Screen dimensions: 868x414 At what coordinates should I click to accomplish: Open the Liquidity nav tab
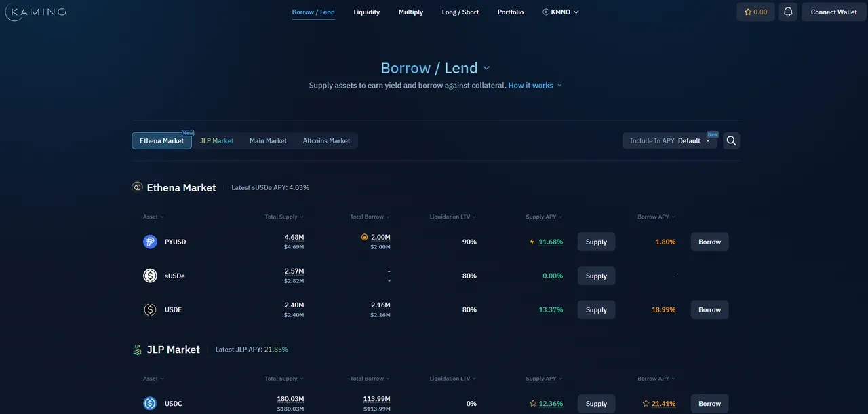tap(367, 12)
